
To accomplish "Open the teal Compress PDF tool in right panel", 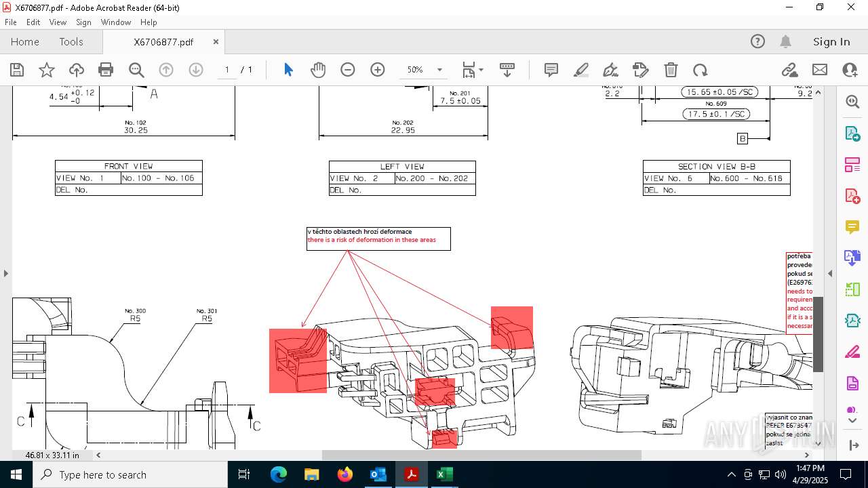I will (x=852, y=321).
